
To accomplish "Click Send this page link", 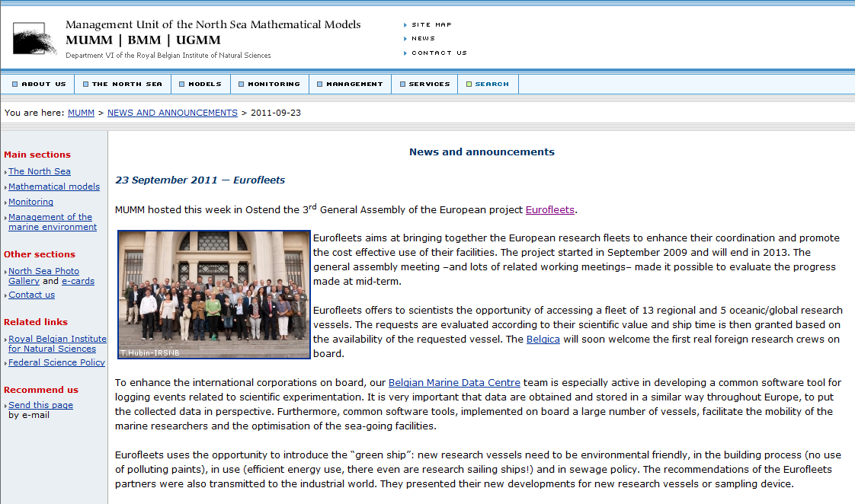I will [x=40, y=405].
